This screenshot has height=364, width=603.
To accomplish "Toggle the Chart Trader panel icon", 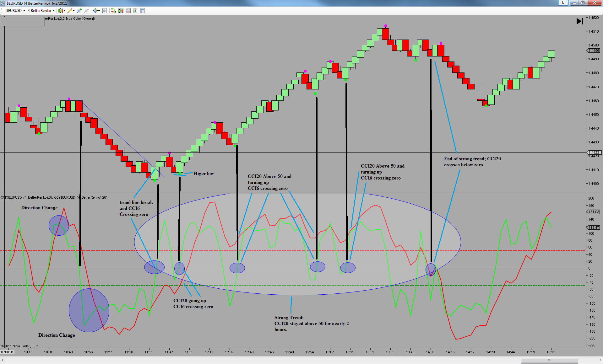I will tap(113, 11).
